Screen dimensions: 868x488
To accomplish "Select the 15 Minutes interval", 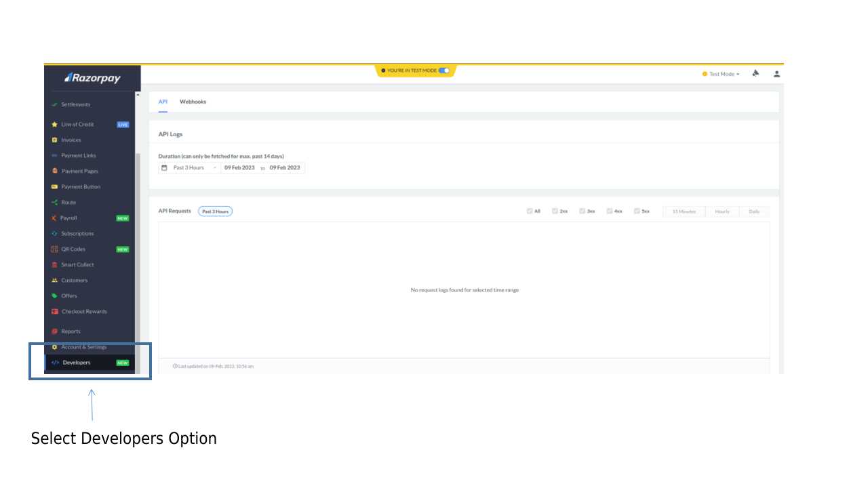I will pos(684,211).
